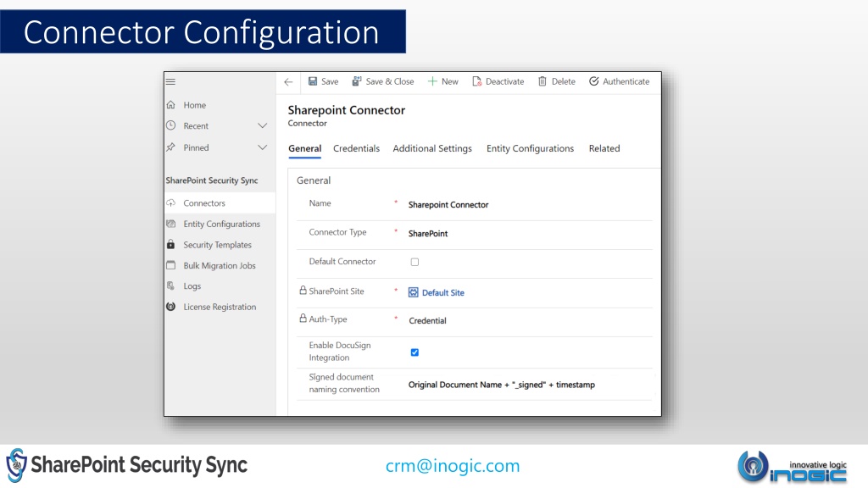Click the Connector Type field label
The image size is (868, 488).
click(x=337, y=232)
